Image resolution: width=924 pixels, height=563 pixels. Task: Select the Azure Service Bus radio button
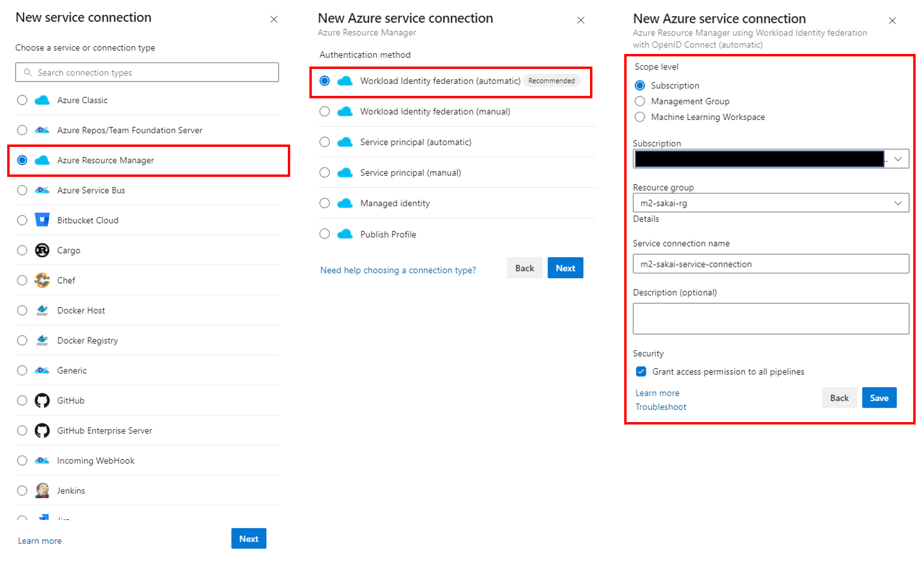pyautogui.click(x=22, y=190)
